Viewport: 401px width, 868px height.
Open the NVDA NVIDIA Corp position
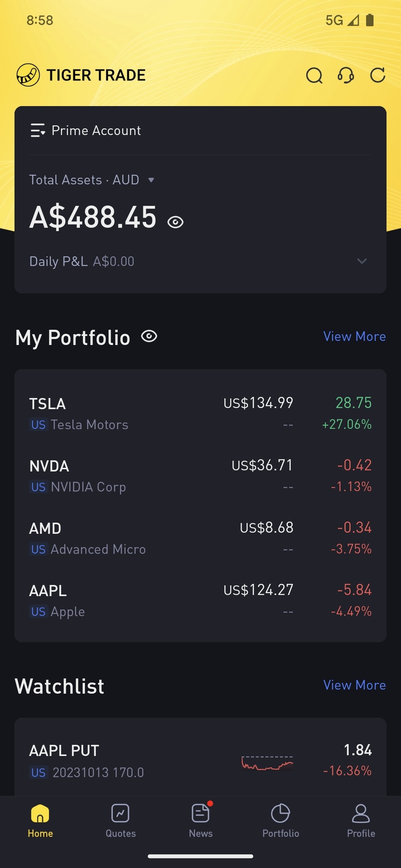pyautogui.click(x=200, y=476)
